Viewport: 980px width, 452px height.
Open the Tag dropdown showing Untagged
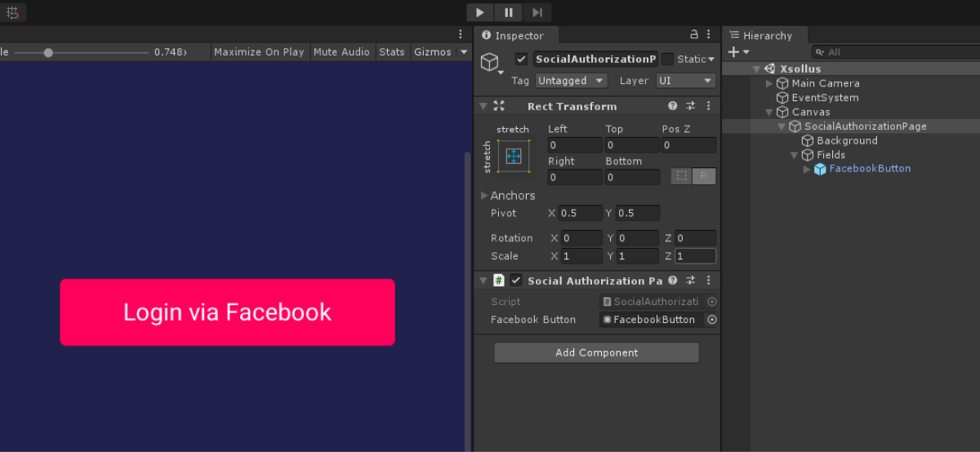[571, 81]
